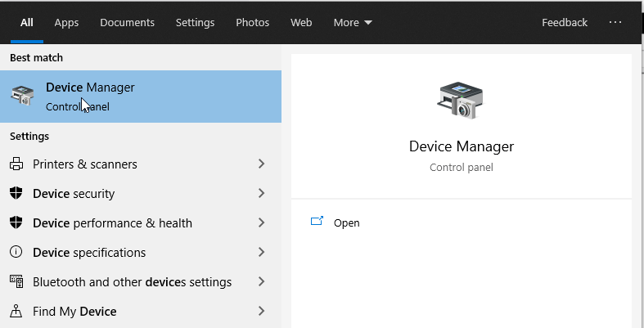This screenshot has width=644, height=328.
Task: Click the Open action icon
Action: 317,222
